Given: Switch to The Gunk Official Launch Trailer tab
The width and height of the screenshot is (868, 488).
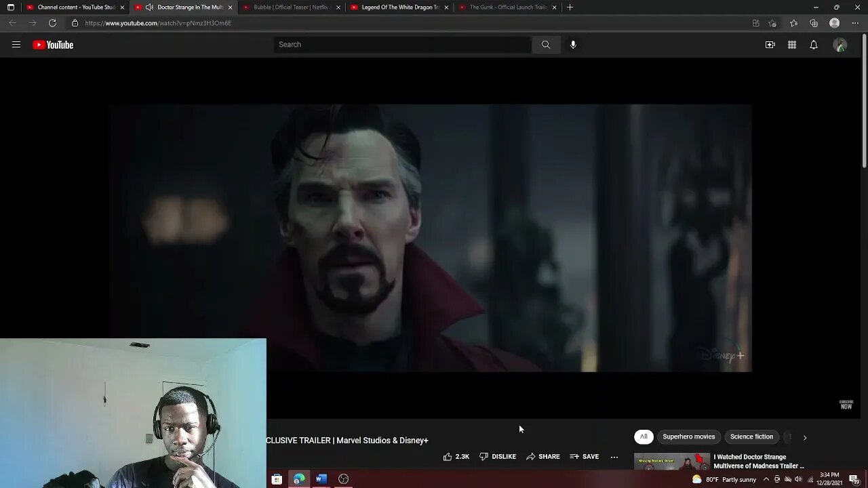Looking at the screenshot, I should tap(509, 7).
